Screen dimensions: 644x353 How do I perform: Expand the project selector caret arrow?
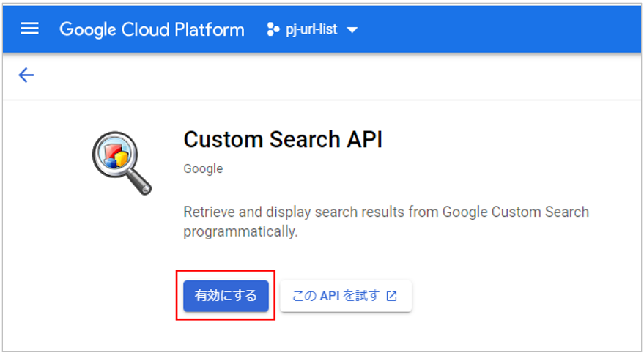352,30
